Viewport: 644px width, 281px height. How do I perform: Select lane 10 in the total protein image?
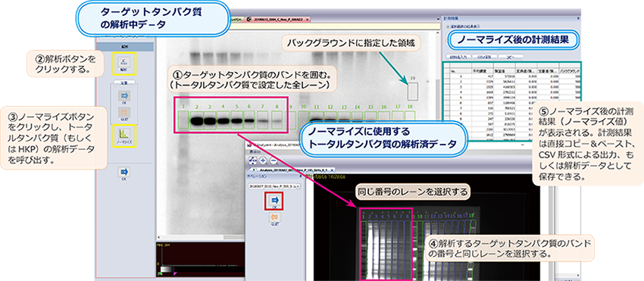click(x=420, y=251)
